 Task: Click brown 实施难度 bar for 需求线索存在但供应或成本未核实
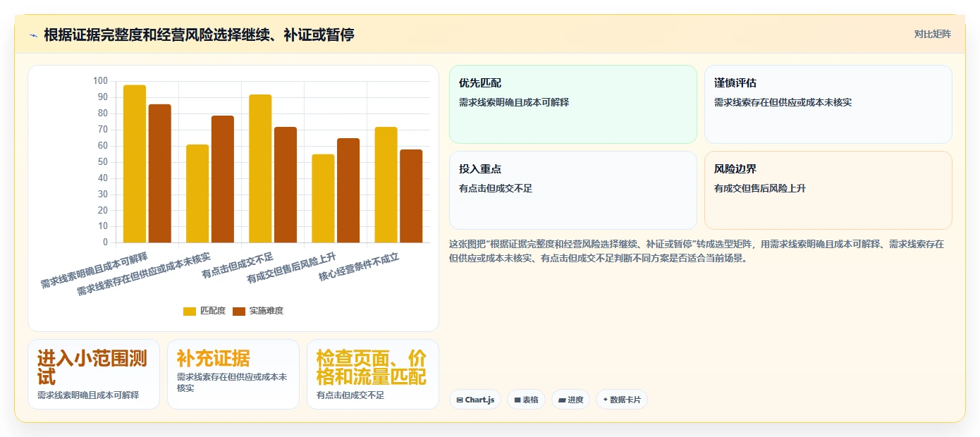[x=223, y=179]
